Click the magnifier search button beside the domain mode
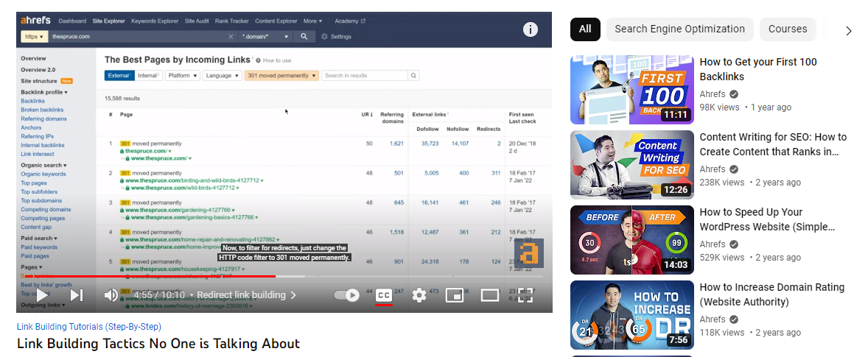 tap(304, 37)
